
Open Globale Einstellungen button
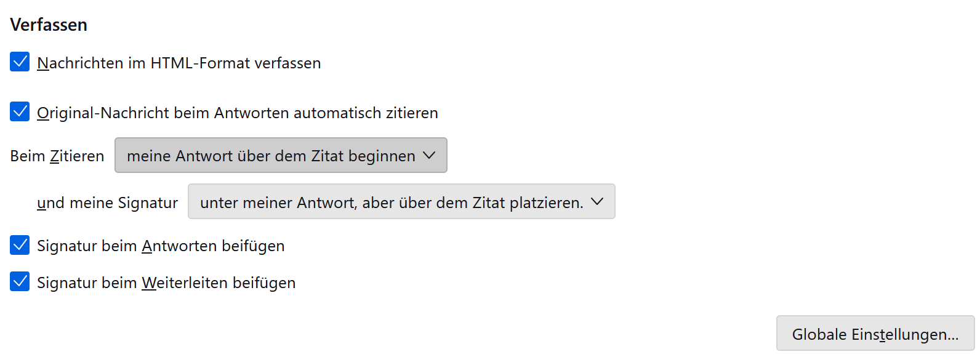(x=875, y=334)
